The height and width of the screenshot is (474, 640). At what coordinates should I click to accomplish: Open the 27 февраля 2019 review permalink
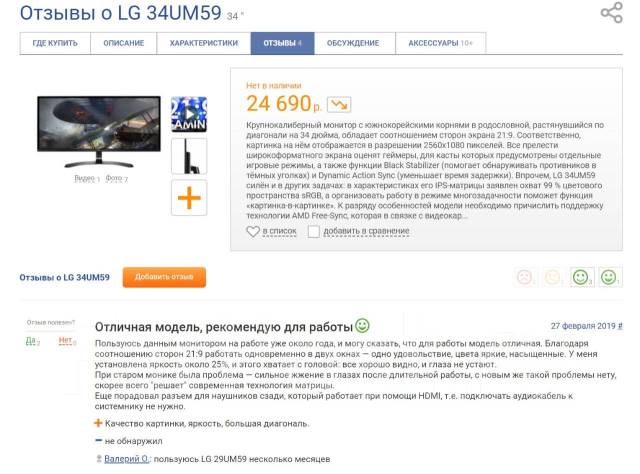587,326
